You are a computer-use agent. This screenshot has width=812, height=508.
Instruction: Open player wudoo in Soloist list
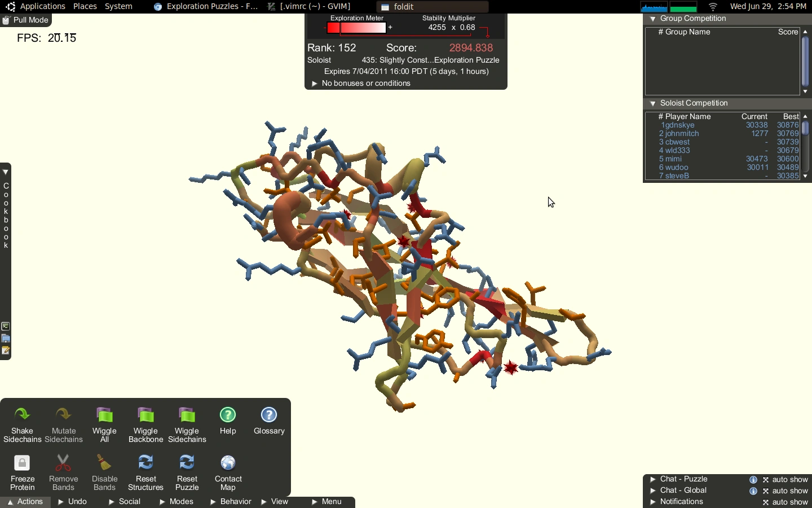click(677, 168)
